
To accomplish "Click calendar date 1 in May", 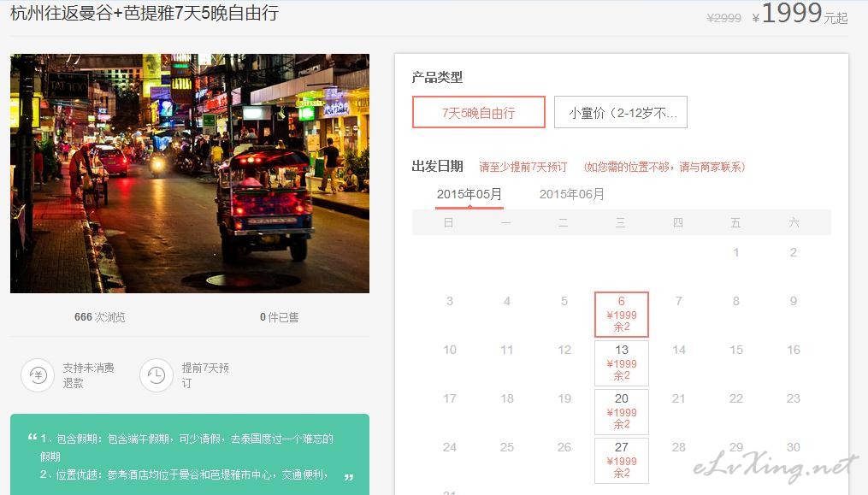I will pyautogui.click(x=736, y=252).
